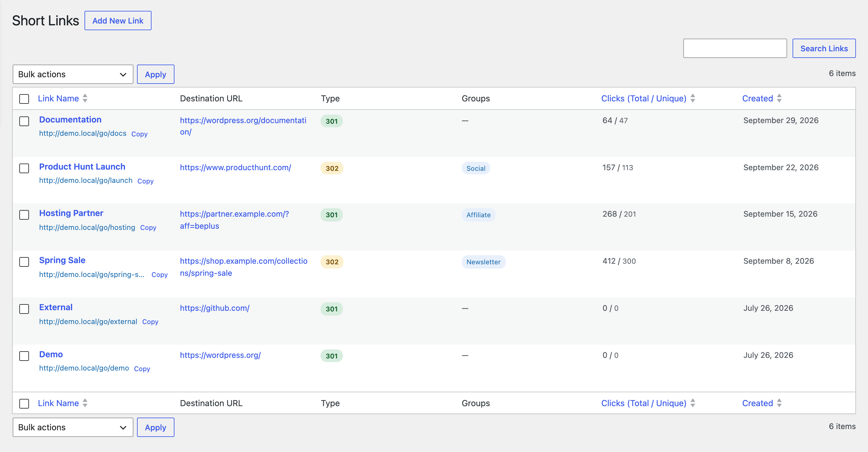This screenshot has height=452, width=868.
Task: Open destination https://wordpress.org/ in Demo row
Action: (x=220, y=355)
